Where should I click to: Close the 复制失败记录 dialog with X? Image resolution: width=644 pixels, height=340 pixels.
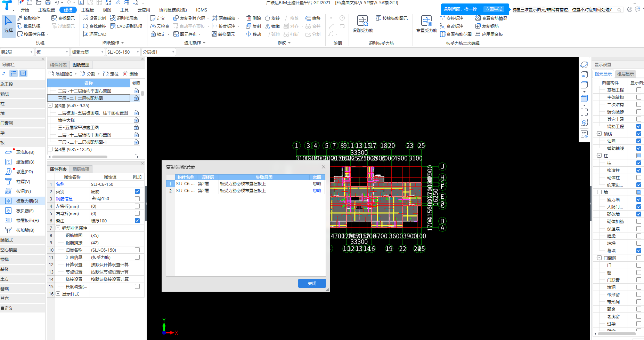324,167
